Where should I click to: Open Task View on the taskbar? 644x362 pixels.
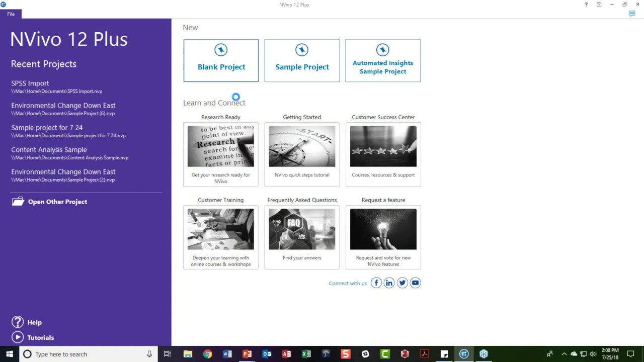(x=168, y=354)
